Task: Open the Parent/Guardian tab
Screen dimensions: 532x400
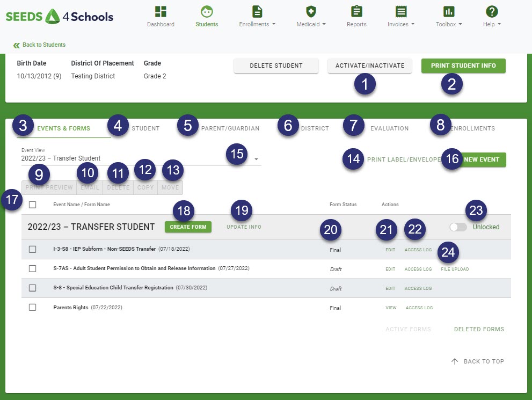Action: coord(230,128)
